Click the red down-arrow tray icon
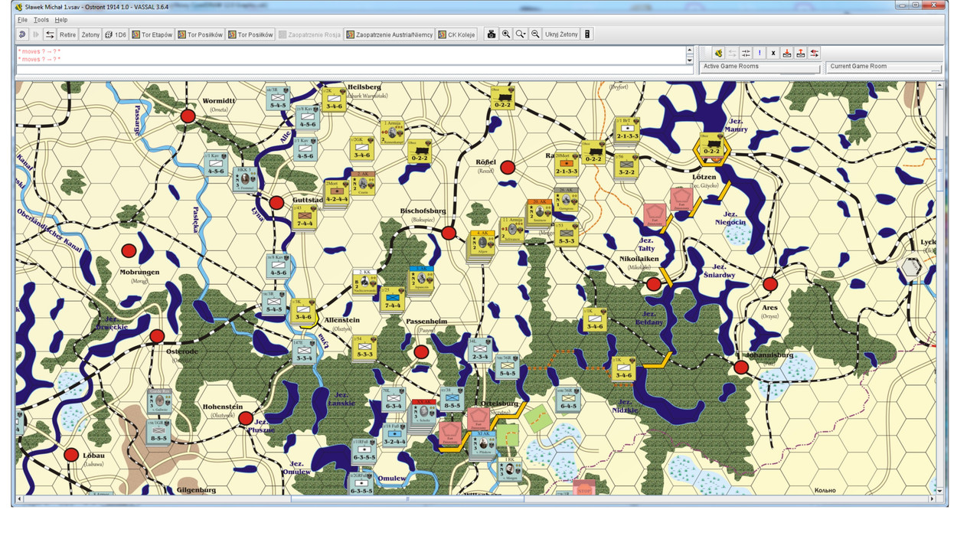The width and height of the screenshot is (980, 549). pyautogui.click(x=787, y=53)
